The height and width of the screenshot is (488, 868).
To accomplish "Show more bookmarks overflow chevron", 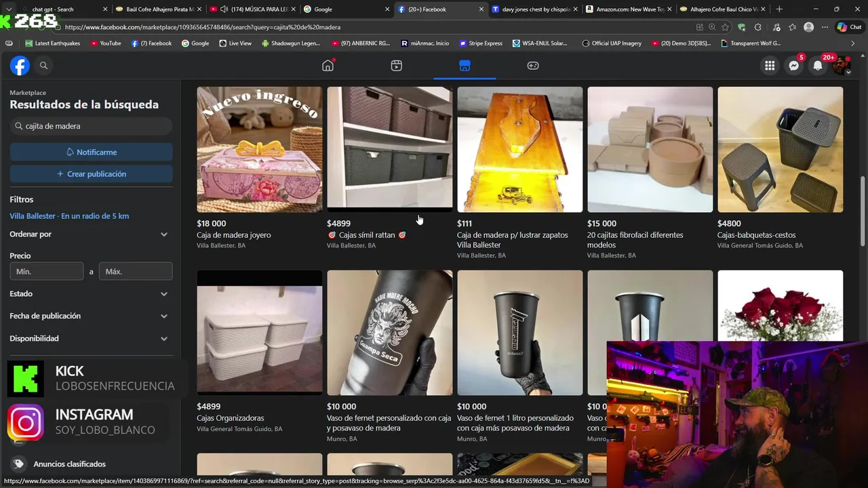I will [x=852, y=43].
